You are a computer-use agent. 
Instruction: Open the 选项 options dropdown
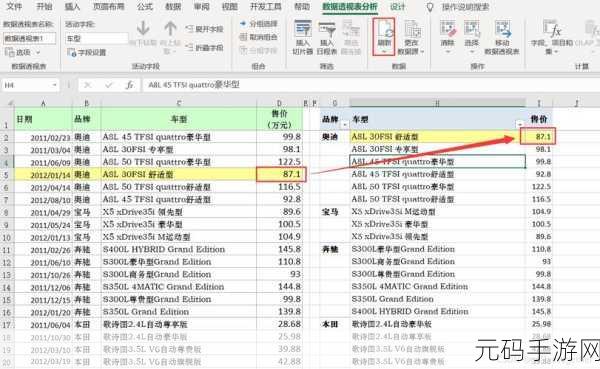(x=23, y=52)
